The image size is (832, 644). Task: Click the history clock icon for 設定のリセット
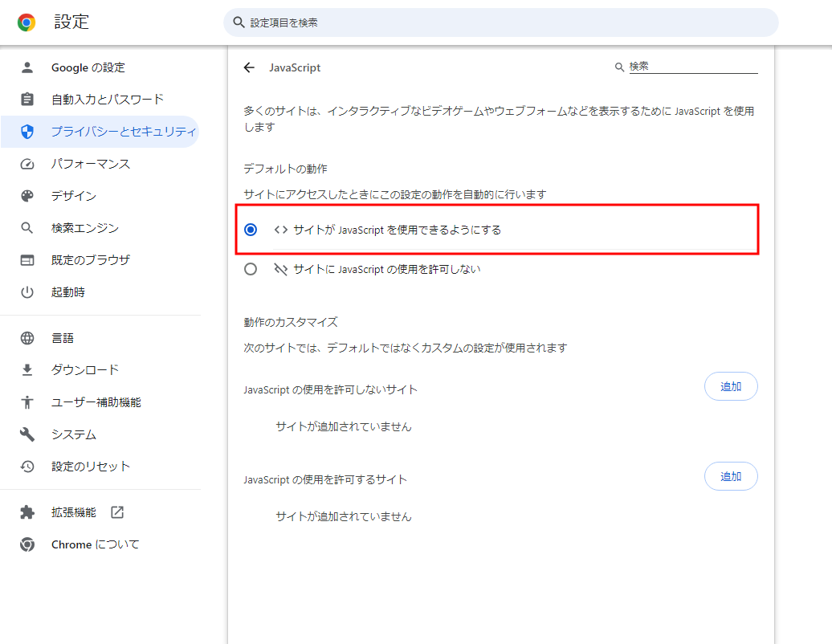tap(27, 467)
